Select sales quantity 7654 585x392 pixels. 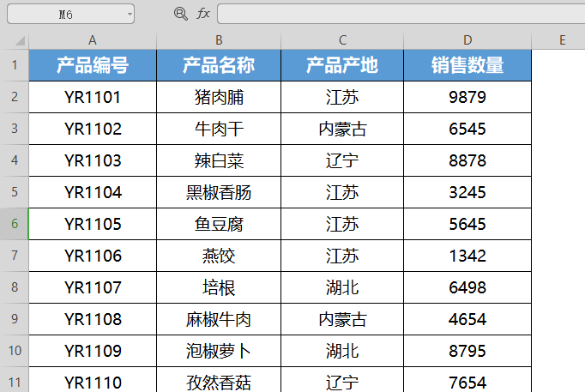pos(467,380)
